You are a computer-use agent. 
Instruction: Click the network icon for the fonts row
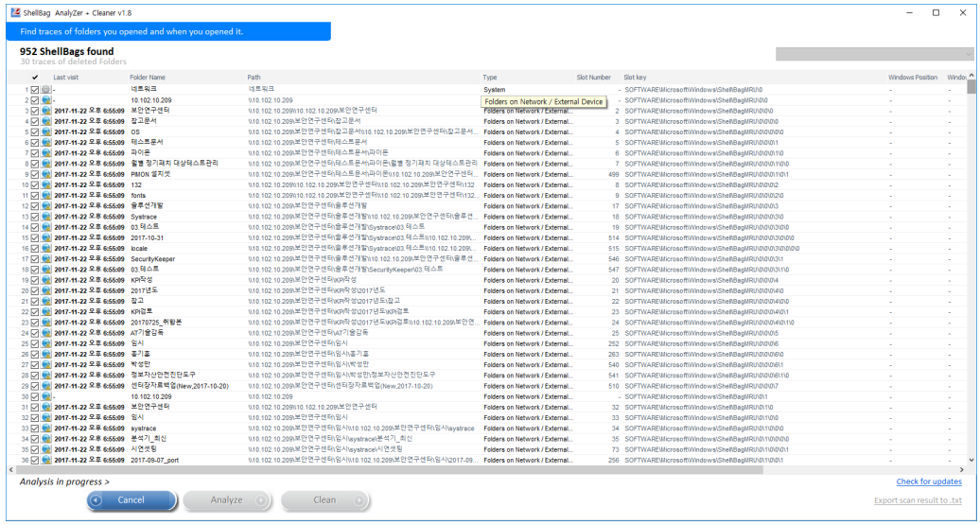tap(45, 196)
